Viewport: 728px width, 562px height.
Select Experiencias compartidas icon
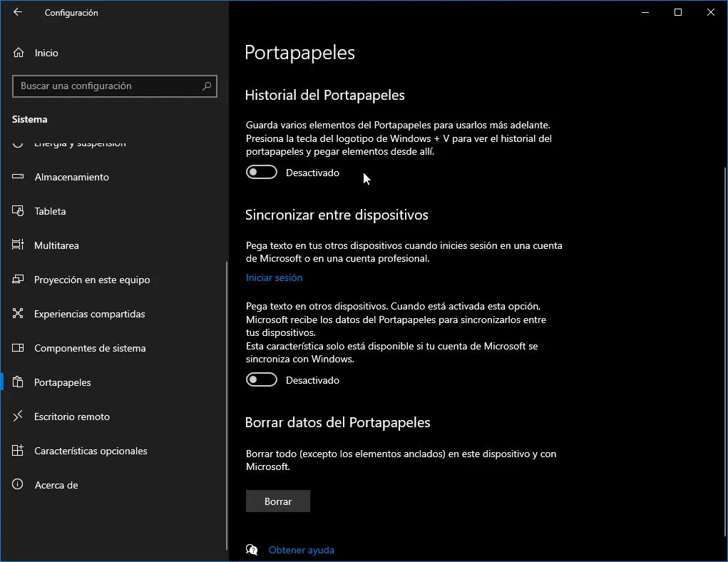tap(18, 314)
